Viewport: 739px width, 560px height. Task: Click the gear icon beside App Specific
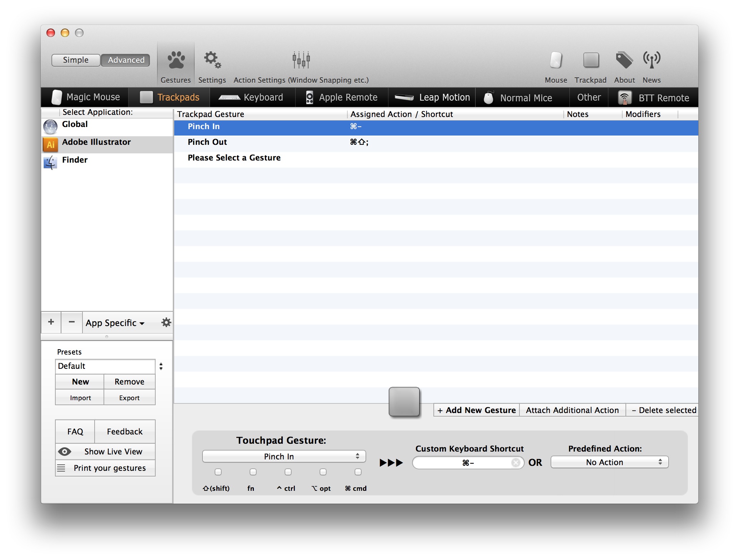pos(166,322)
